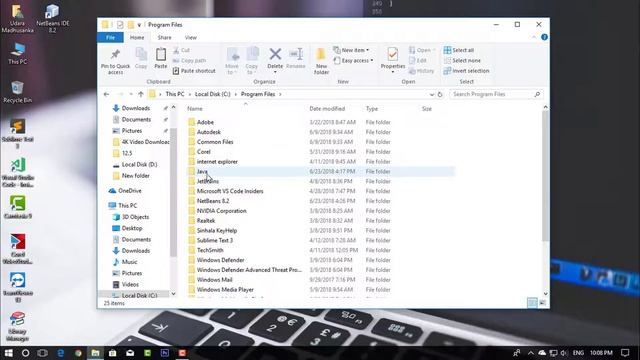Viewport: 640px width, 360px height.
Task: Click the search magnifier icon
Action: (x=537, y=94)
